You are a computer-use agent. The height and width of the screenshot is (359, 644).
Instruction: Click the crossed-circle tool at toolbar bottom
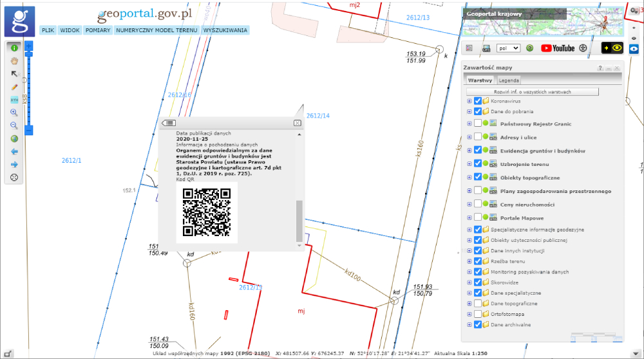(14, 178)
